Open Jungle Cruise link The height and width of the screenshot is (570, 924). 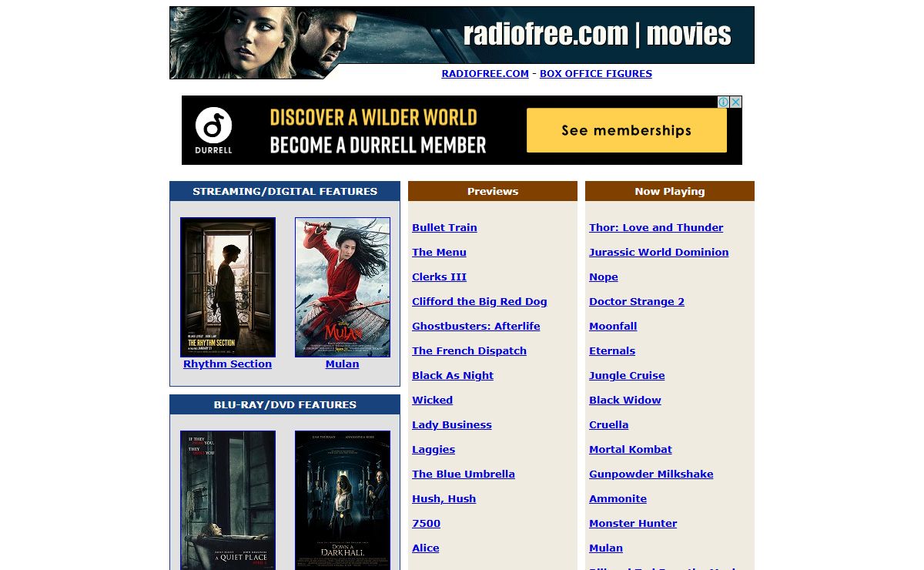tap(627, 375)
